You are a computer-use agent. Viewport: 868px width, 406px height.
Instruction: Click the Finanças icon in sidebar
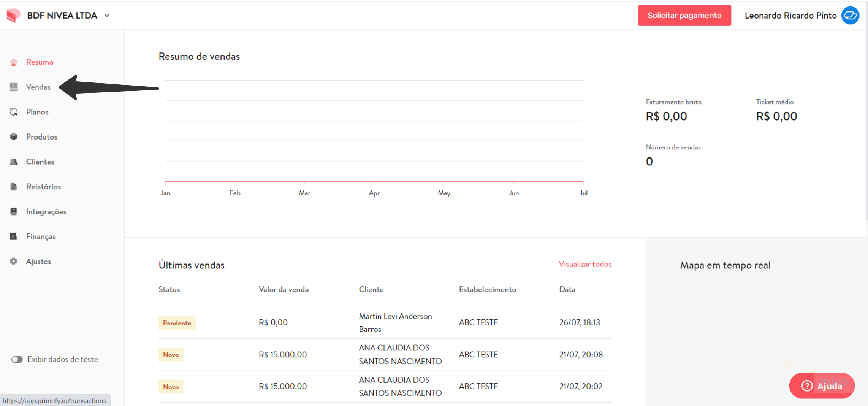(x=14, y=236)
